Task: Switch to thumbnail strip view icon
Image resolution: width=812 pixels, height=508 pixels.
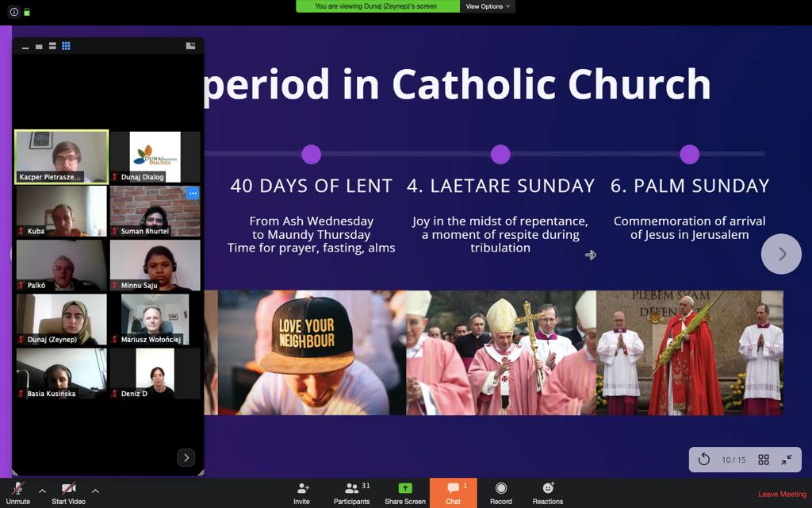Action: [x=52, y=46]
